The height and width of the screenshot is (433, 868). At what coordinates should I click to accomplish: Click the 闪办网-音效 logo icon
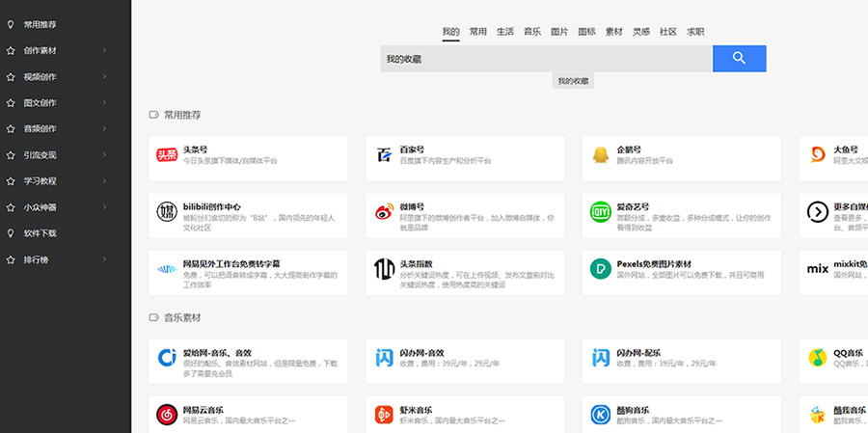click(x=384, y=358)
